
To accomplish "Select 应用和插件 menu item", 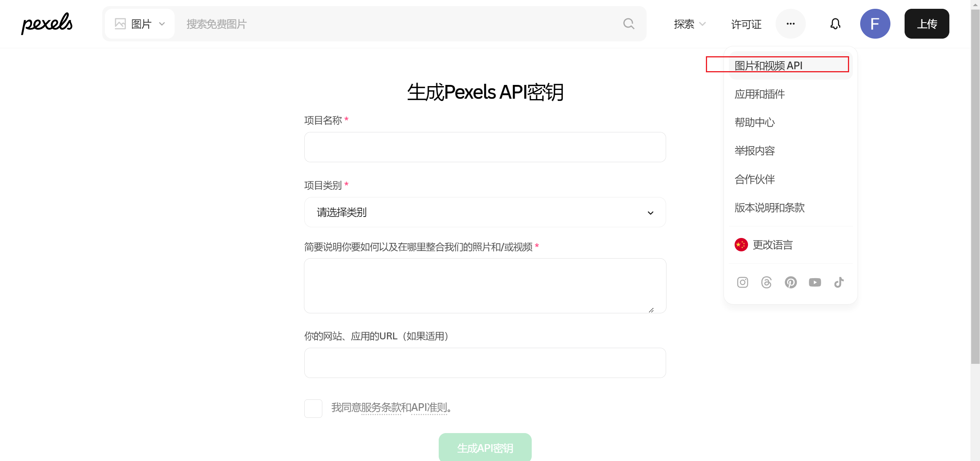I will coord(791,94).
